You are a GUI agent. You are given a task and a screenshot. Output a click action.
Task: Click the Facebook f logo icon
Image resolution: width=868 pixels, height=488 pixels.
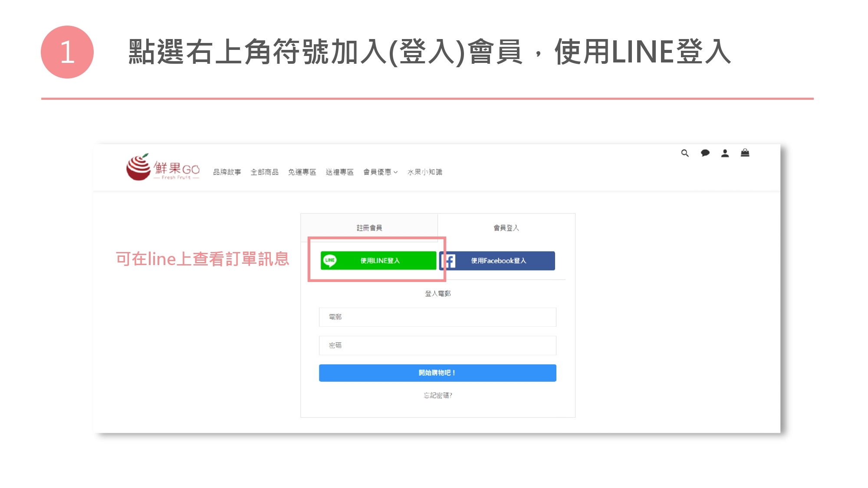(448, 261)
